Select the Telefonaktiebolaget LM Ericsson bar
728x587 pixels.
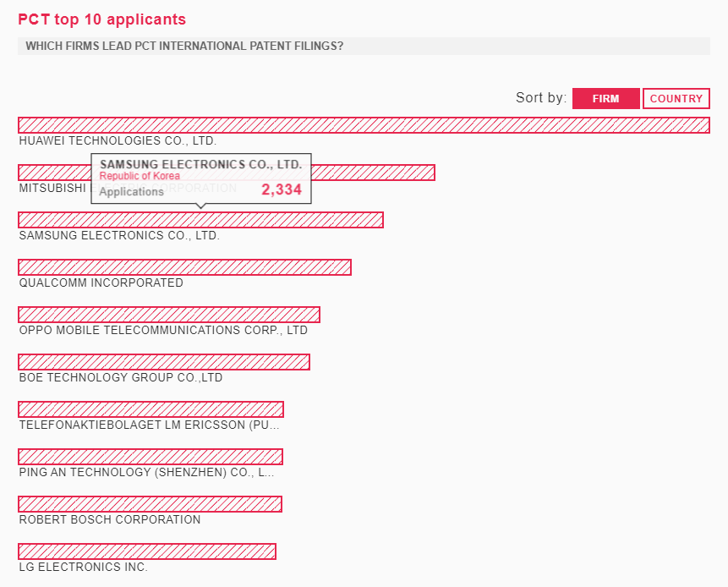151,409
